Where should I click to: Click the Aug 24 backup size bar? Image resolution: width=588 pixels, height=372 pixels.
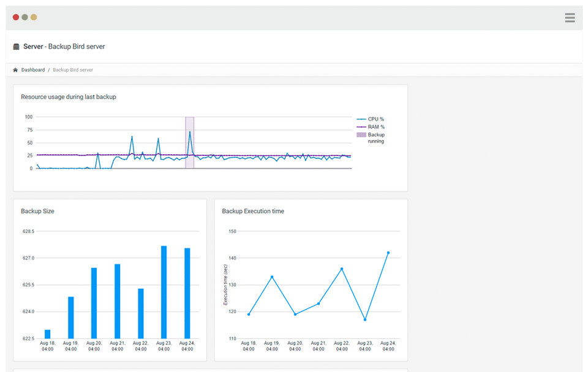pos(187,293)
